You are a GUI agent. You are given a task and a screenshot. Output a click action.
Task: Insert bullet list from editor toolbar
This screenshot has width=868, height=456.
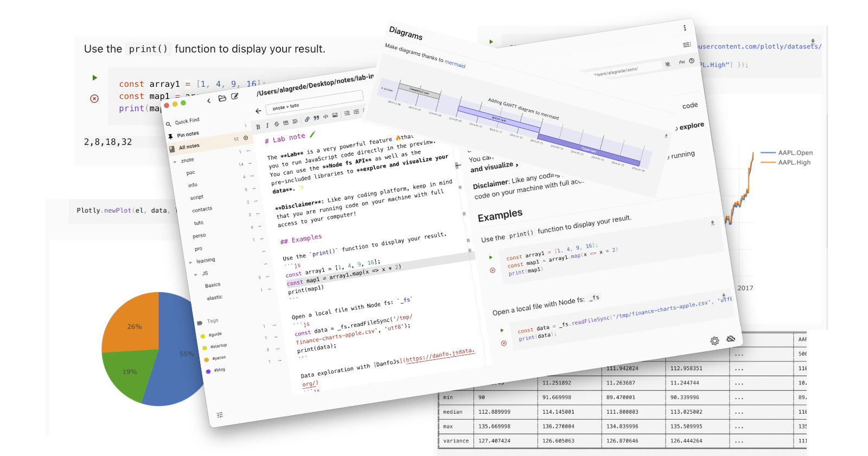[x=347, y=113]
